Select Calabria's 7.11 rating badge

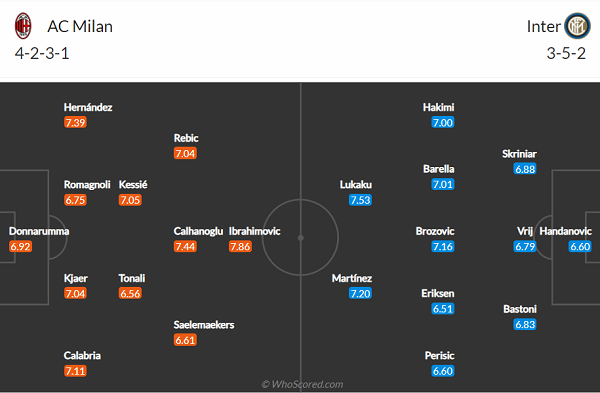tap(75, 371)
